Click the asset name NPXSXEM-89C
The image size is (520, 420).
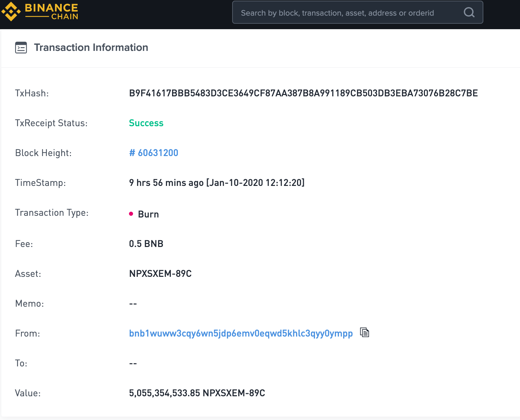coord(160,274)
